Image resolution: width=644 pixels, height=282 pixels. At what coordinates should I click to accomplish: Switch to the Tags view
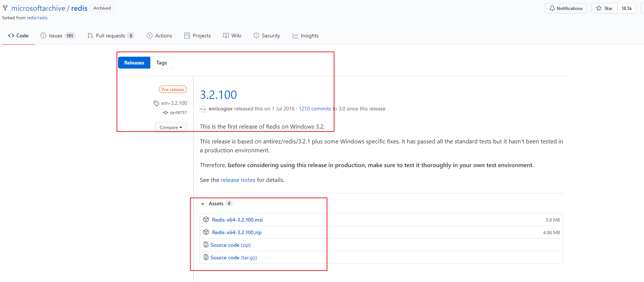[x=161, y=63]
